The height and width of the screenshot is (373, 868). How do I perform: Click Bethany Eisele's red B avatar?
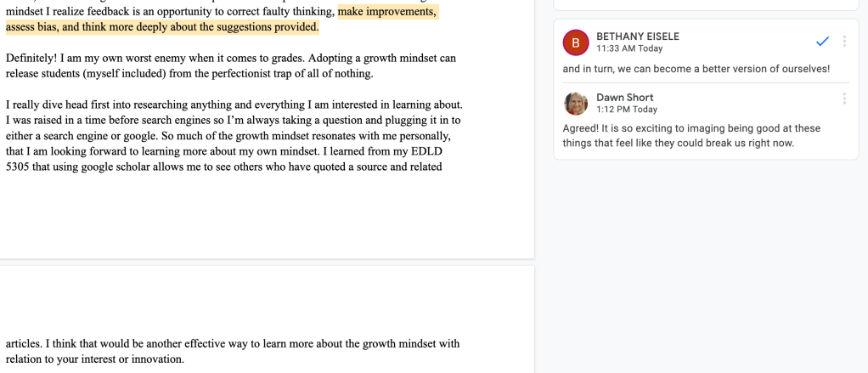click(x=576, y=42)
